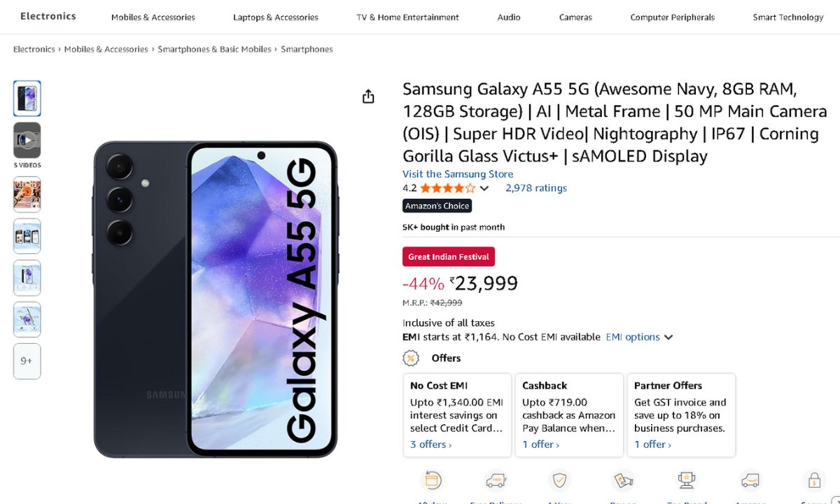Open the 2,978 ratings link
Viewport: 840px width, 504px height.
coord(536,188)
